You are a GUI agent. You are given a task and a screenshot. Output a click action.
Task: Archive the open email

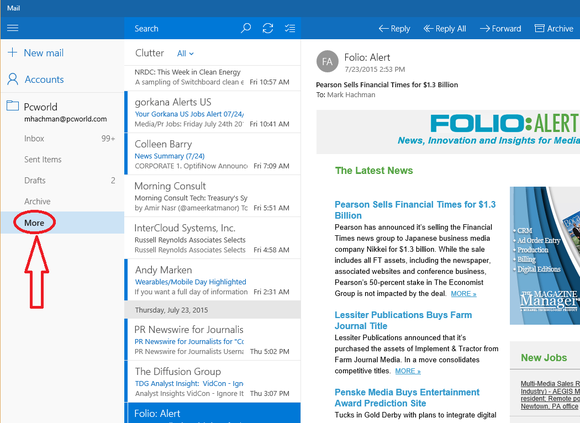[554, 28]
